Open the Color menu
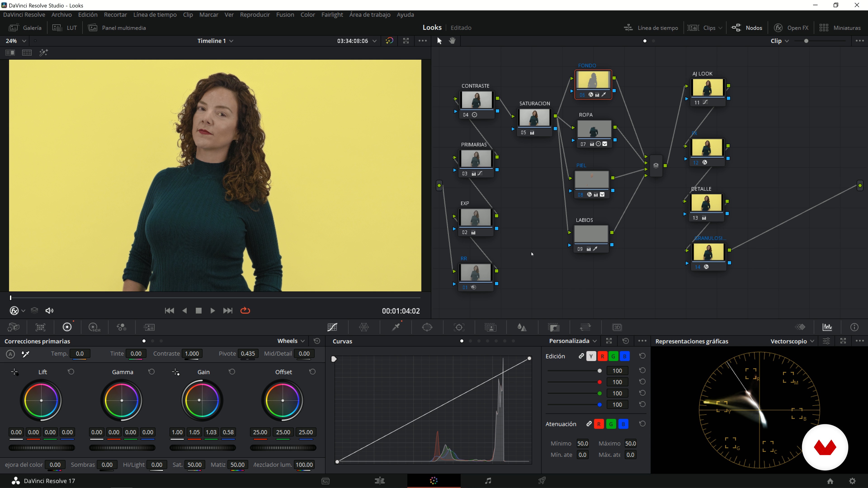 tap(308, 14)
